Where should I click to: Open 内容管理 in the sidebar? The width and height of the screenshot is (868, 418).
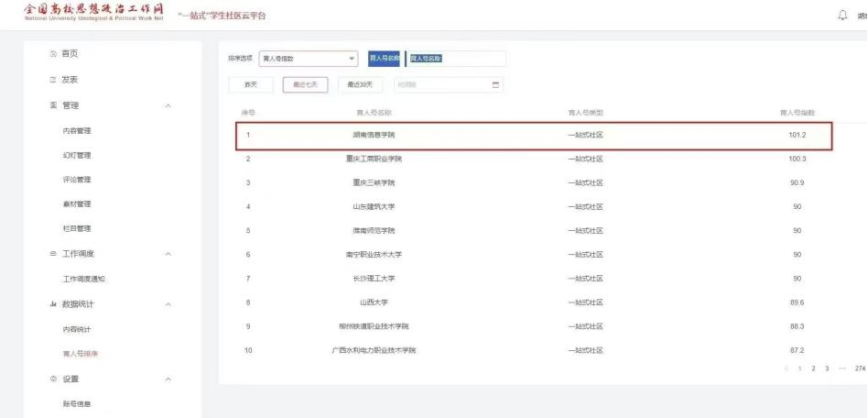click(77, 131)
